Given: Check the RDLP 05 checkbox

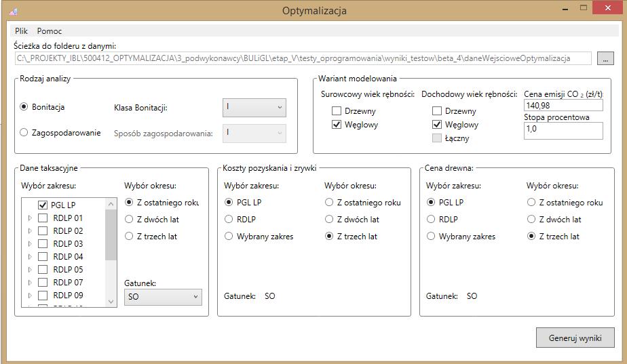Looking at the screenshot, I should [42, 269].
